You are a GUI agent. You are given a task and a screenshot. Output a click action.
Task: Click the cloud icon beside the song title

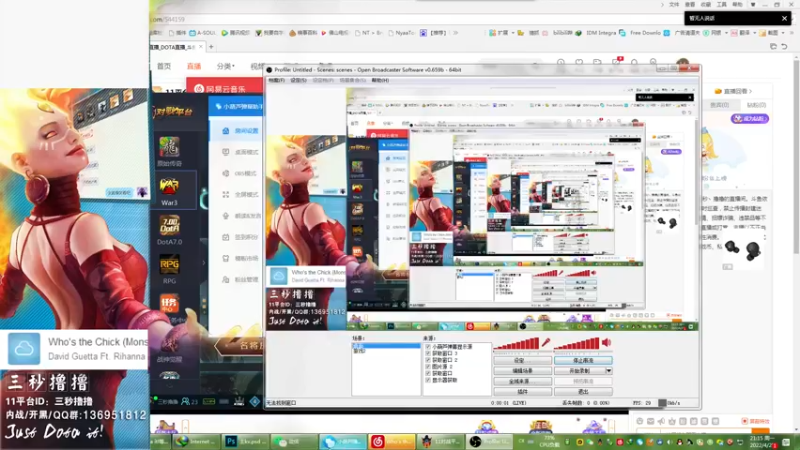tap(24, 349)
